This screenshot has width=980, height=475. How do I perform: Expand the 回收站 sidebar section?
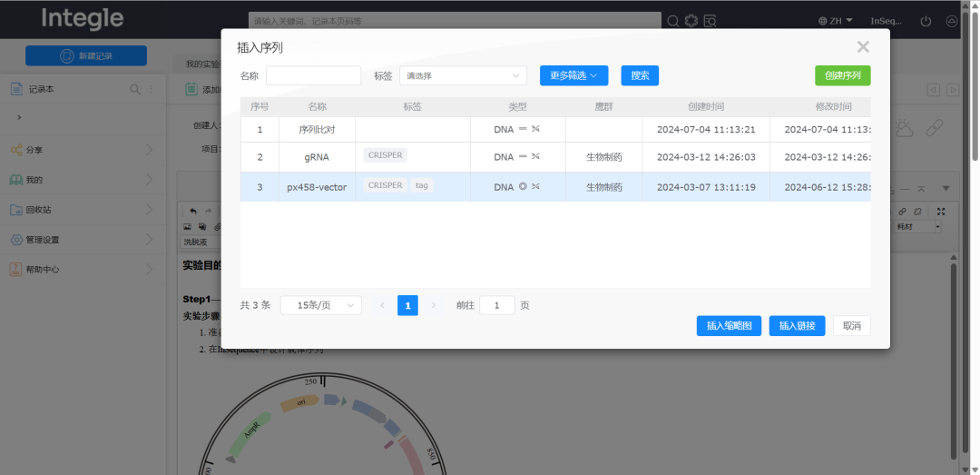tap(150, 210)
